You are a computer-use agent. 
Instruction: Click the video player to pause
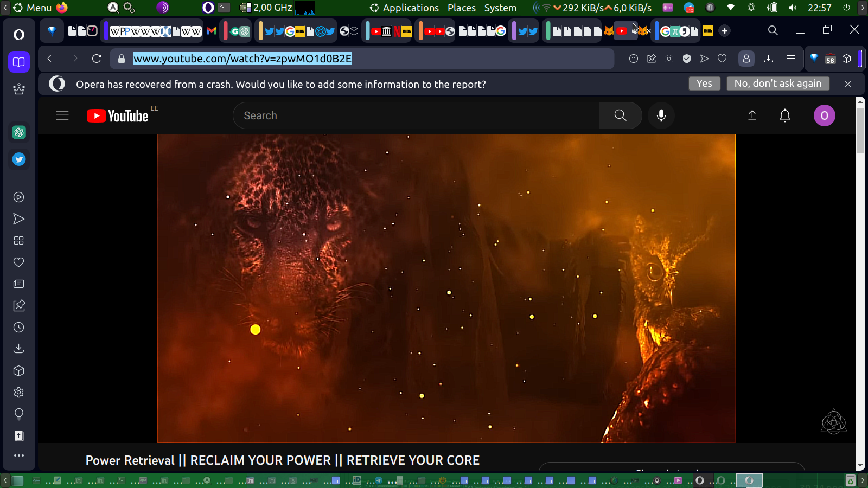[446, 288]
